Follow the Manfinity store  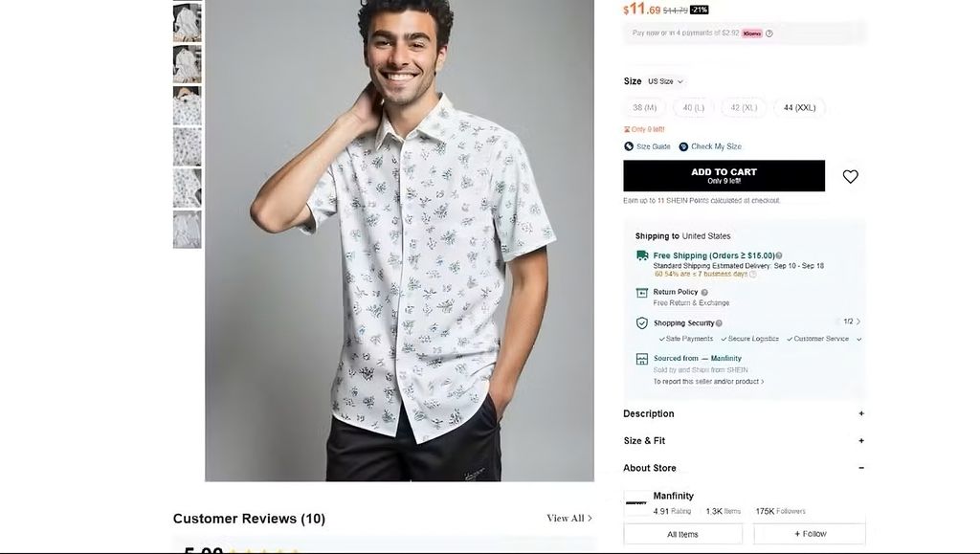810,534
